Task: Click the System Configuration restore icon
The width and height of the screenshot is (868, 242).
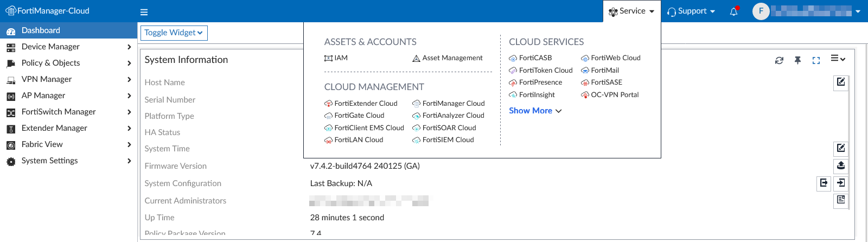Action: [840, 183]
